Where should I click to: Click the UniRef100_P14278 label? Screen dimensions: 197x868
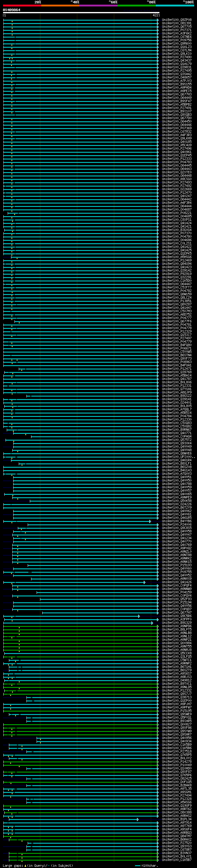pyautogui.click(x=177, y=761)
